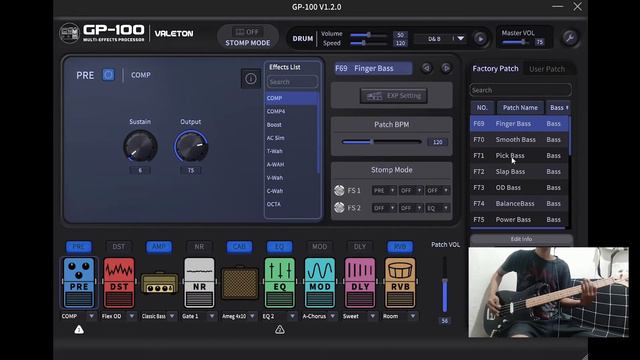Choose COMP4 in Effects List
640x360 pixels.
pos(291,111)
